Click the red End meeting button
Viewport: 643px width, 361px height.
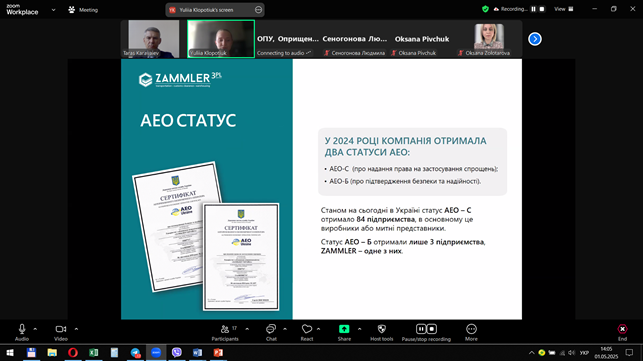[x=622, y=332]
